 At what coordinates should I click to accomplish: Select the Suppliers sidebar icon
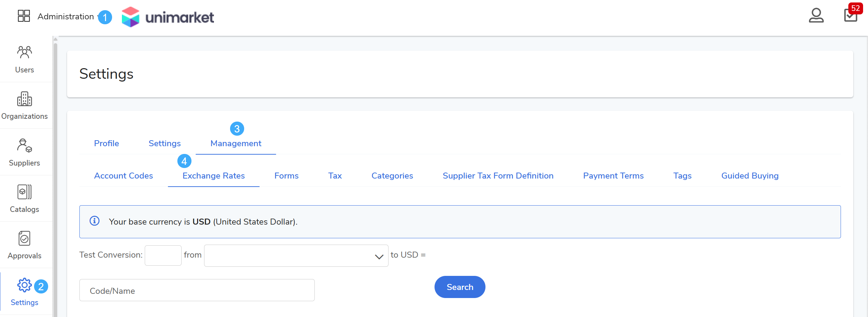coord(25,145)
